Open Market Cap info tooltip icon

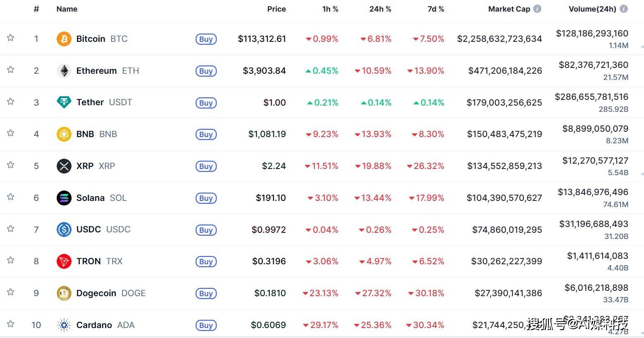[x=537, y=9]
